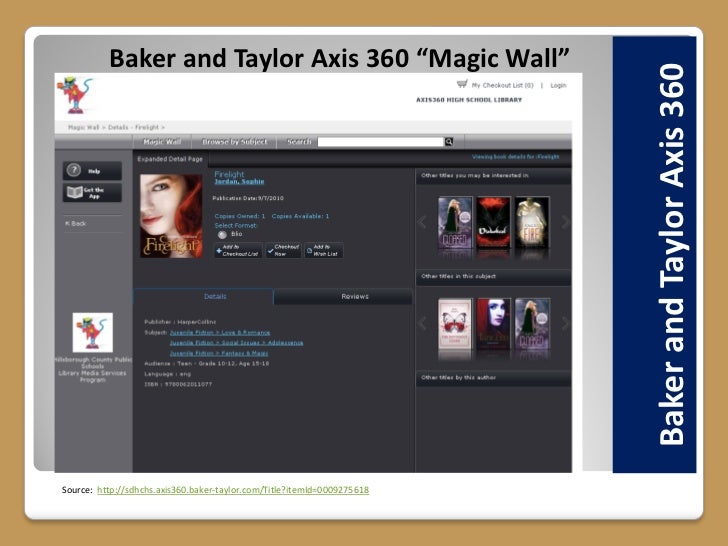Viewport: 728px width, 546px height.
Task: Open the Fire book cover thumbnail
Action: pos(532,222)
